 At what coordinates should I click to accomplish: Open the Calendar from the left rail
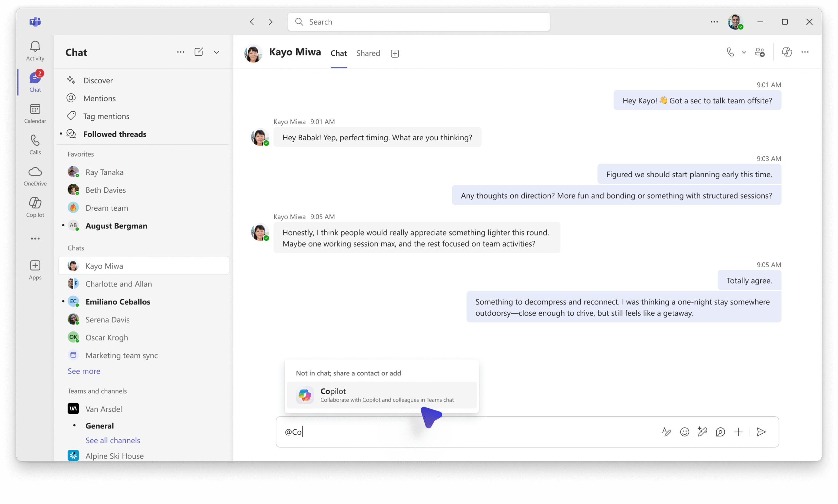click(x=35, y=113)
